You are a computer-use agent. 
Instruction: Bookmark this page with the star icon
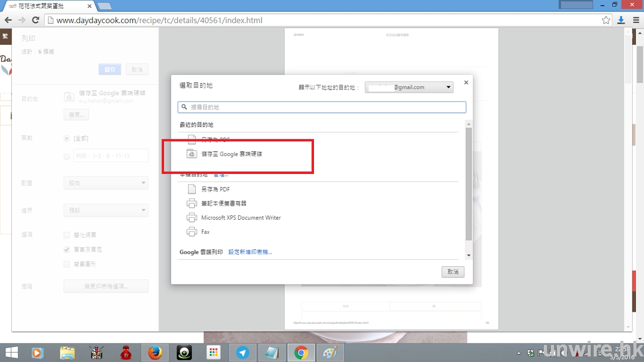[606, 20]
